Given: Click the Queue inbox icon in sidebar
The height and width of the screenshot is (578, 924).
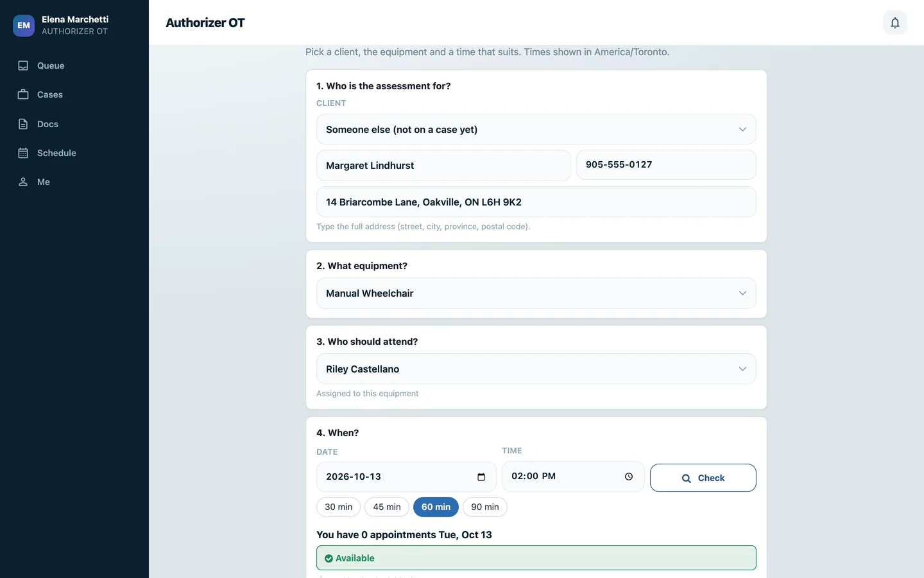Looking at the screenshot, I should pyautogui.click(x=23, y=66).
